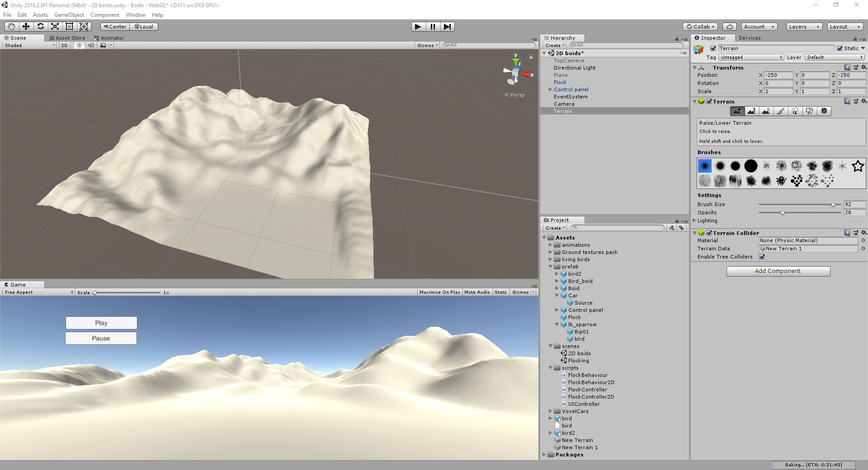Start Play mode in toolbar
Image resolution: width=868 pixels, height=470 pixels.
(418, 27)
